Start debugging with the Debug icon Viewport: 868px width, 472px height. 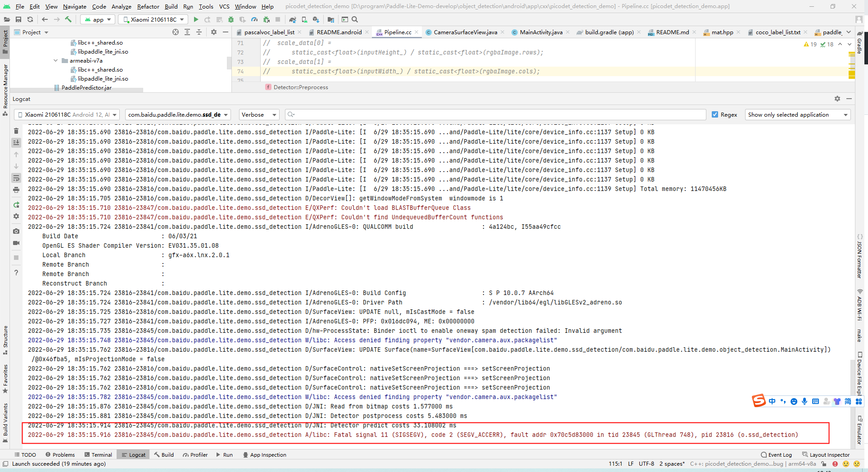pos(231,19)
